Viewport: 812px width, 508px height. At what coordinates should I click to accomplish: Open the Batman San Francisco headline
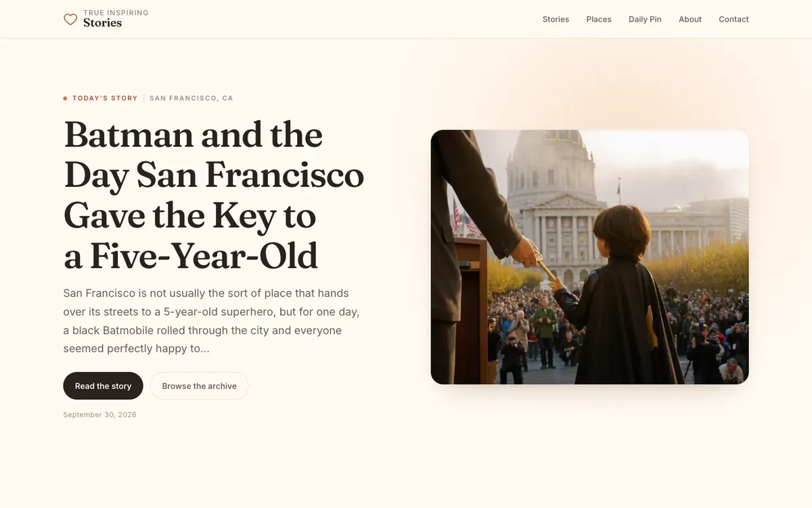214,195
